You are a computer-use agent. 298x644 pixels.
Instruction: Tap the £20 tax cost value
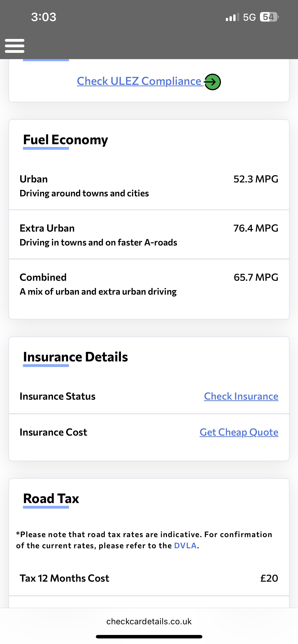269,578
